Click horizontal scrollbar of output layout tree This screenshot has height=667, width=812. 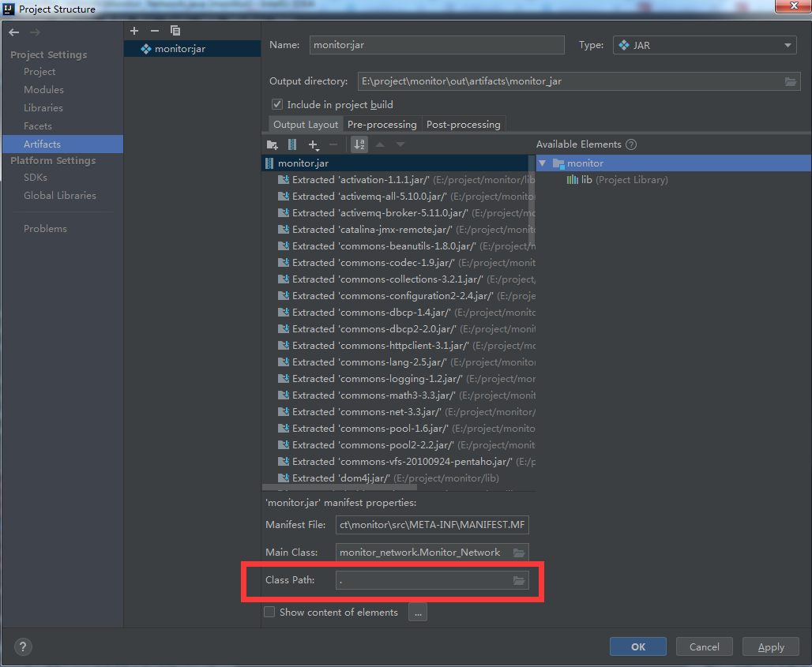coord(340,487)
